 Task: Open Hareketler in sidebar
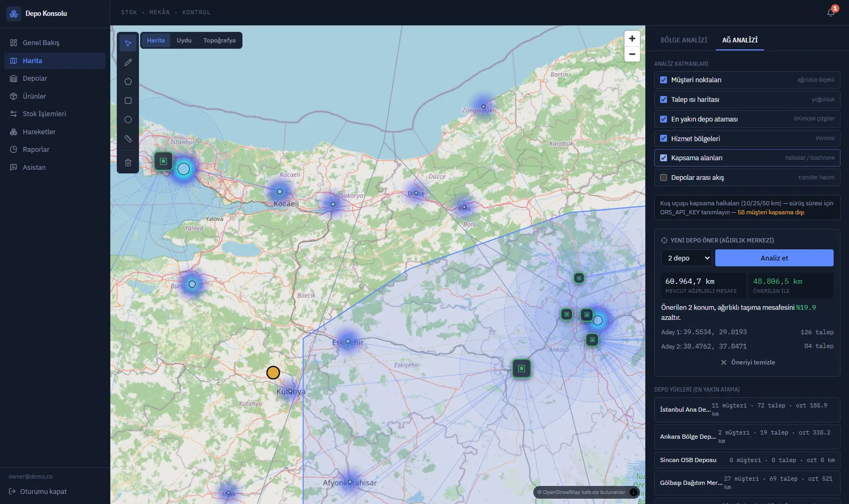pyautogui.click(x=55, y=132)
